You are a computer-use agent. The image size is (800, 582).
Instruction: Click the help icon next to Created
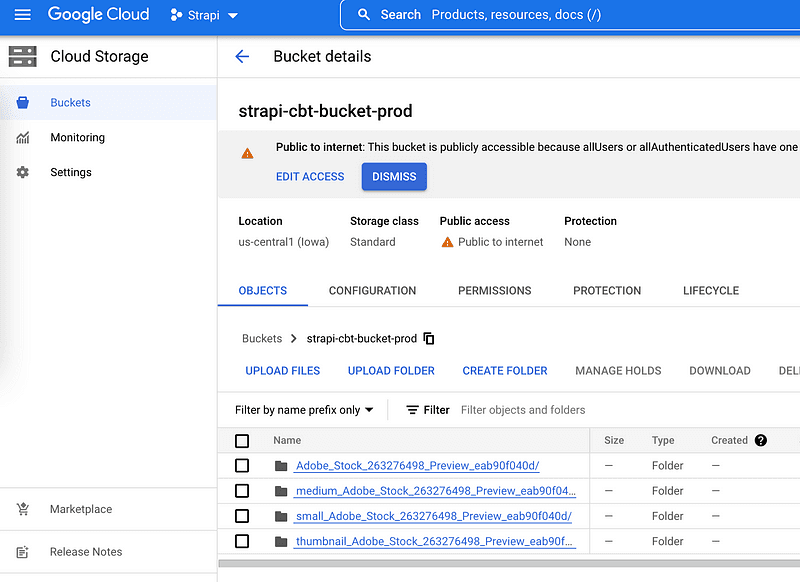coord(761,440)
